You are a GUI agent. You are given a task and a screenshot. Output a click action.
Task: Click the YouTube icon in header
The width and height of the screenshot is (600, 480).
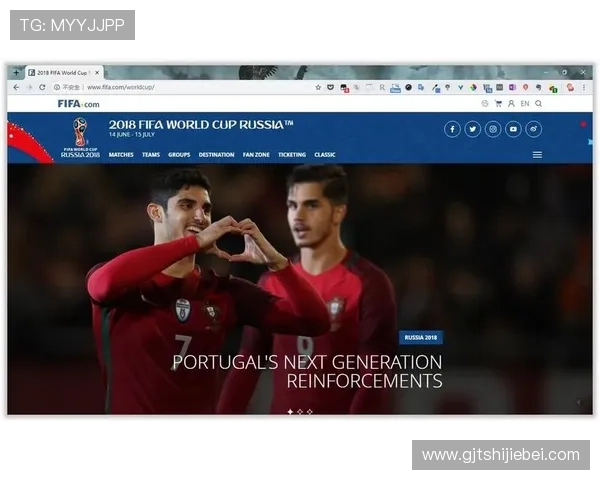(513, 129)
